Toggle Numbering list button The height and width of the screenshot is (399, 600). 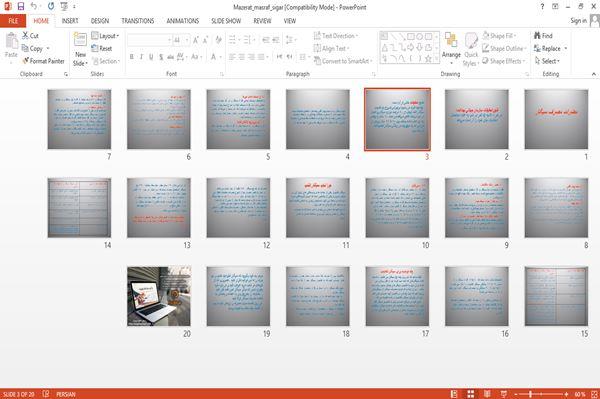[247, 40]
